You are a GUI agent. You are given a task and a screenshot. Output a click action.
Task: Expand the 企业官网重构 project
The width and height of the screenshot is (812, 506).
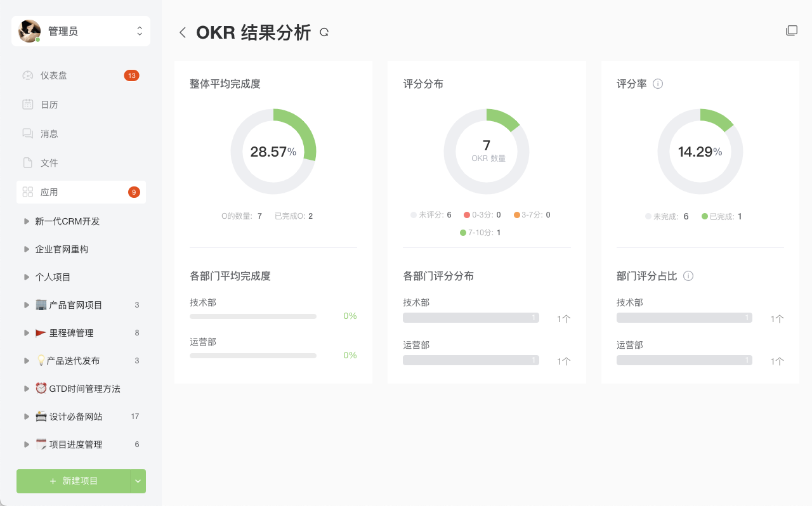(27, 249)
